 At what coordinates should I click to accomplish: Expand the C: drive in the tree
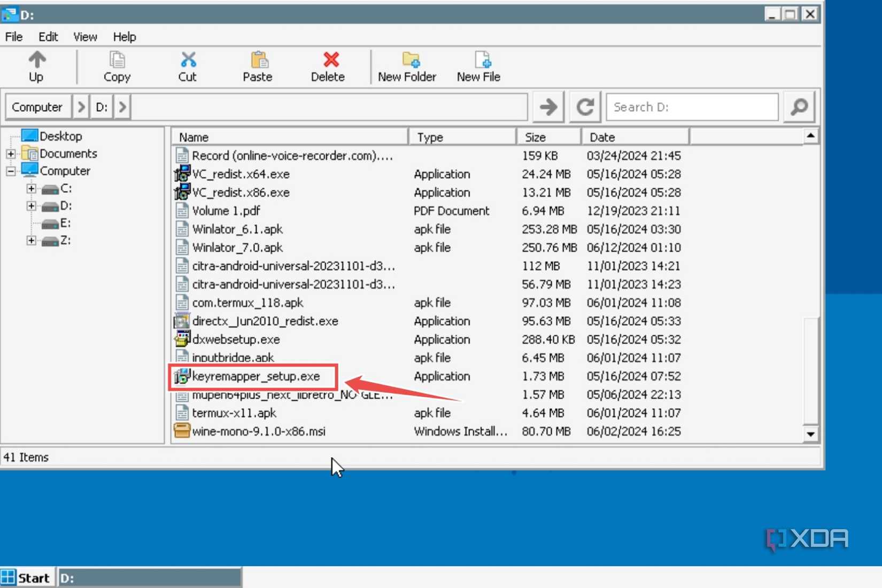31,188
